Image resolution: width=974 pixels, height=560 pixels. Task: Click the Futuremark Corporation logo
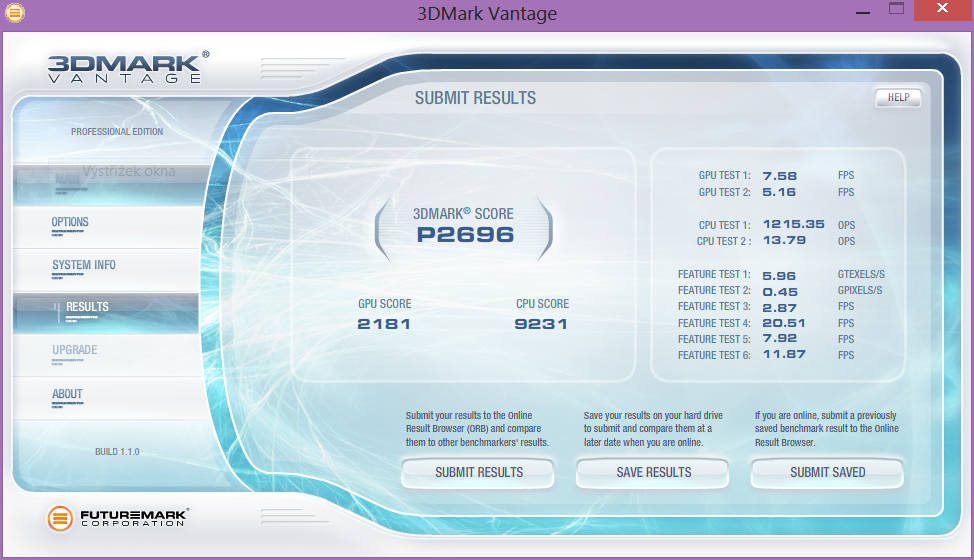[118, 517]
